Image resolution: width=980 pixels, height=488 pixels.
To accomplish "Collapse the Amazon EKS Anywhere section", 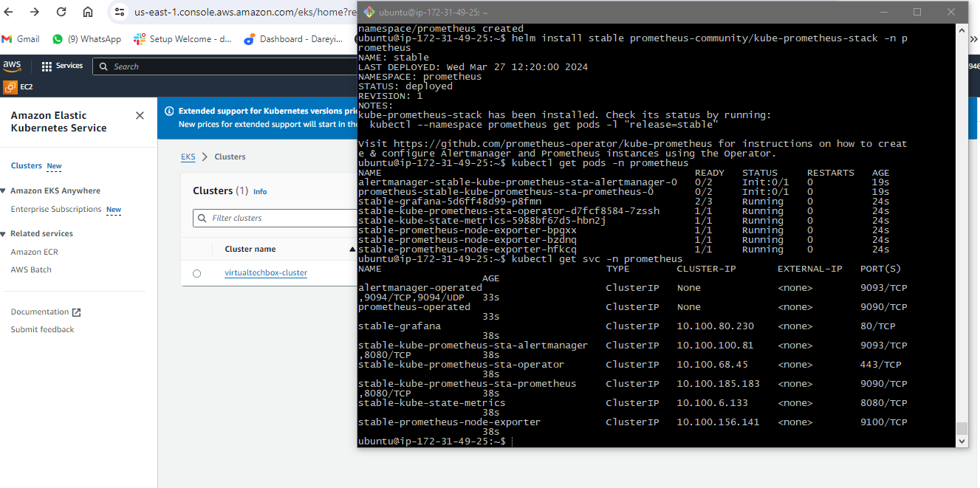I will pyautogui.click(x=4, y=191).
